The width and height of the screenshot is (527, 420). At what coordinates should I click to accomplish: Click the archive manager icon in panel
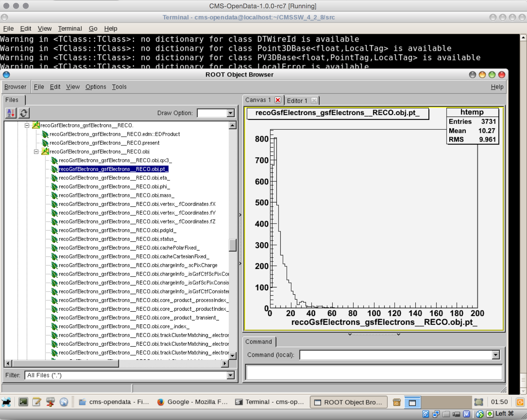tap(397, 402)
